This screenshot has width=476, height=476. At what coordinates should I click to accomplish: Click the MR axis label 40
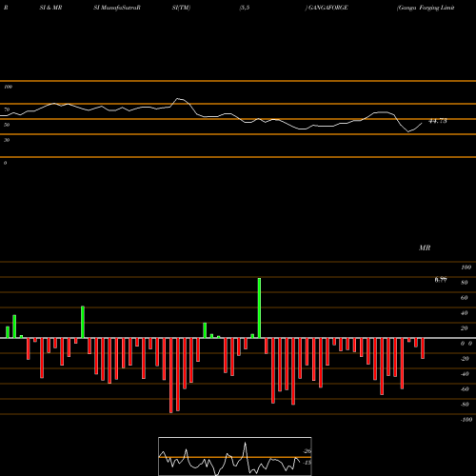465,313
